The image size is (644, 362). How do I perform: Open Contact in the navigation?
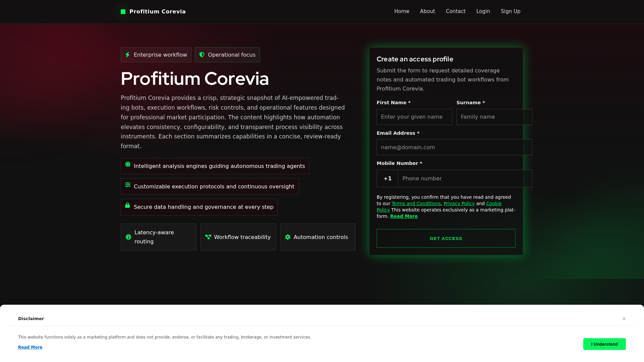tap(455, 11)
